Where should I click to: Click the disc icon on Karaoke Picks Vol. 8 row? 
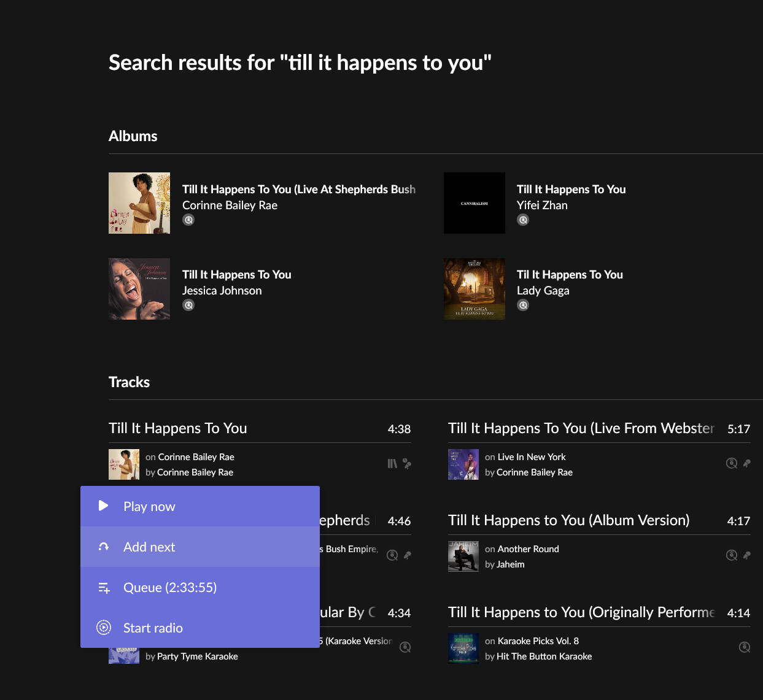click(x=745, y=647)
